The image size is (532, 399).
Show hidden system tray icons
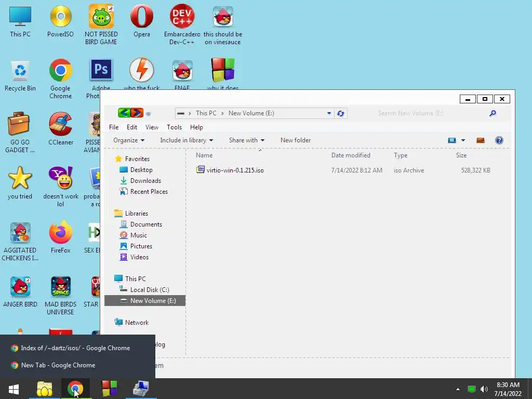coord(458,389)
